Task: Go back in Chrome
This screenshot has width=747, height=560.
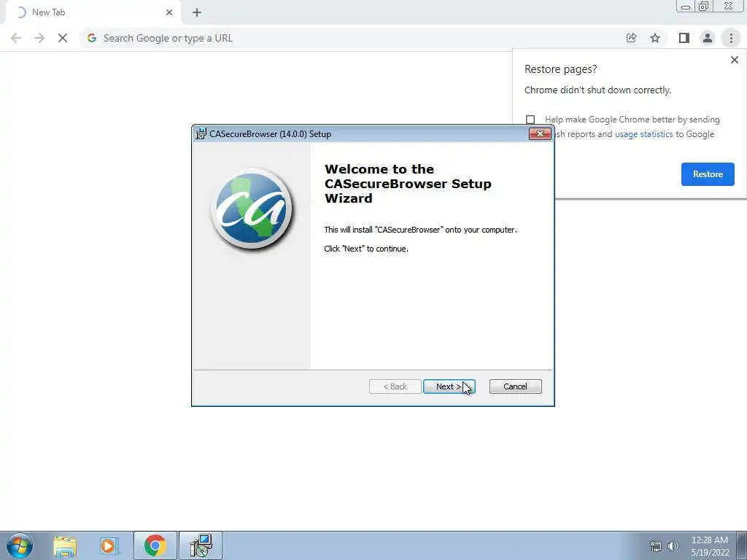Action: 16,38
